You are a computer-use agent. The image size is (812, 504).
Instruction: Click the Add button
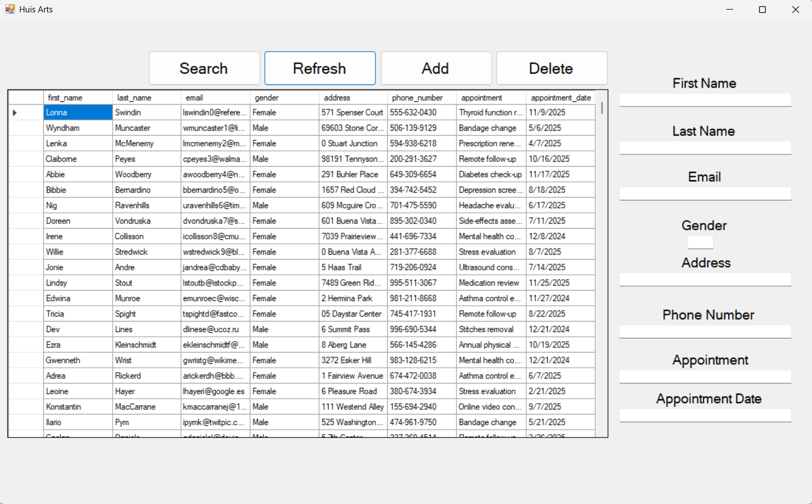tap(436, 68)
